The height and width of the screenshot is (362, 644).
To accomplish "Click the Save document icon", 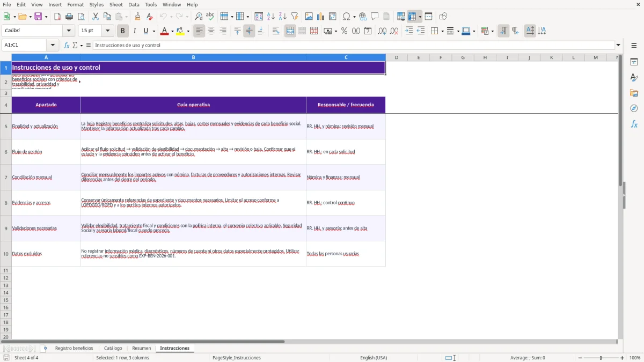I will click(x=39, y=17).
